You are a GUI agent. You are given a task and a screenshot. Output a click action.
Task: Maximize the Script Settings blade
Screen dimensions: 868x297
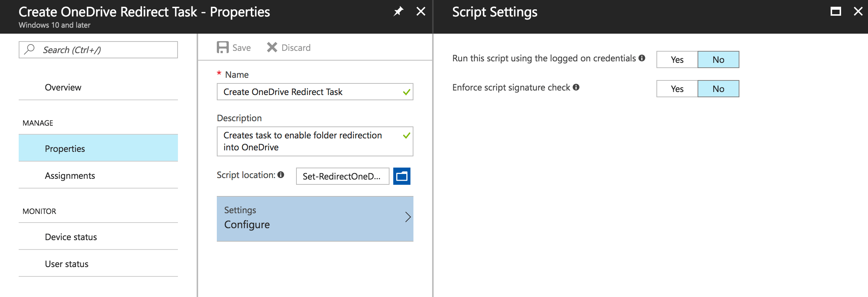pos(836,12)
